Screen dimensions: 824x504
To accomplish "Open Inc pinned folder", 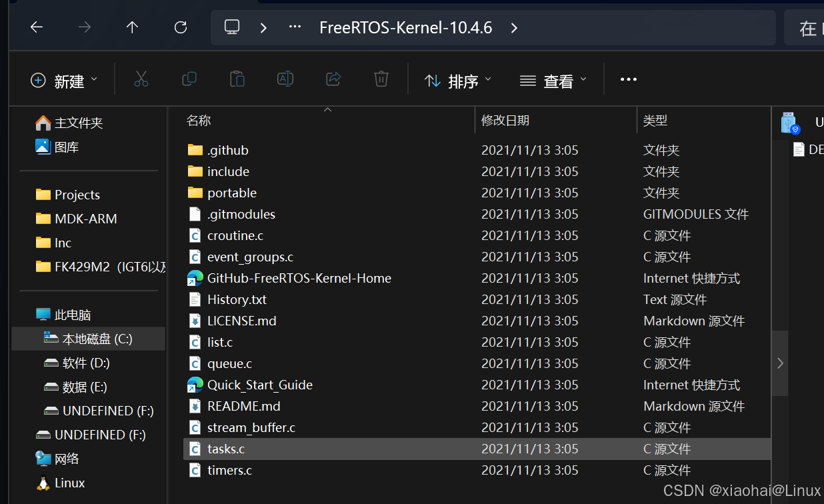I will click(x=53, y=243).
